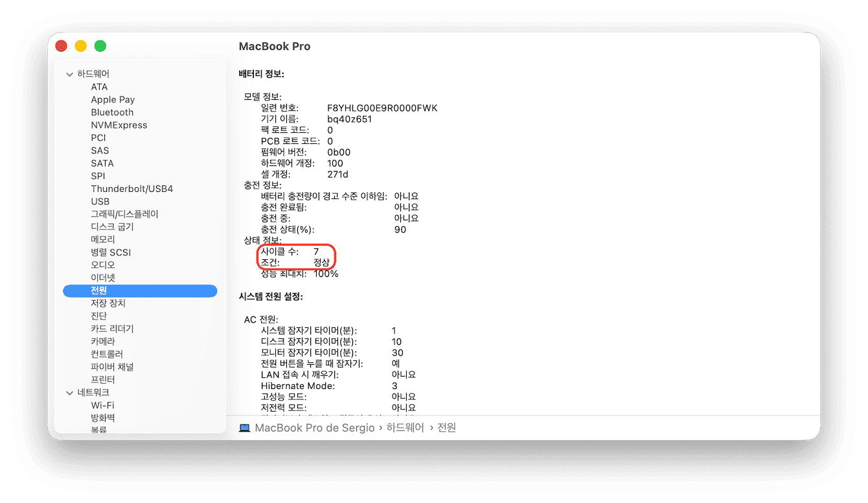Screen dimensions: 868x503
Task: Select 디스크 굽기 item
Action: (x=112, y=227)
